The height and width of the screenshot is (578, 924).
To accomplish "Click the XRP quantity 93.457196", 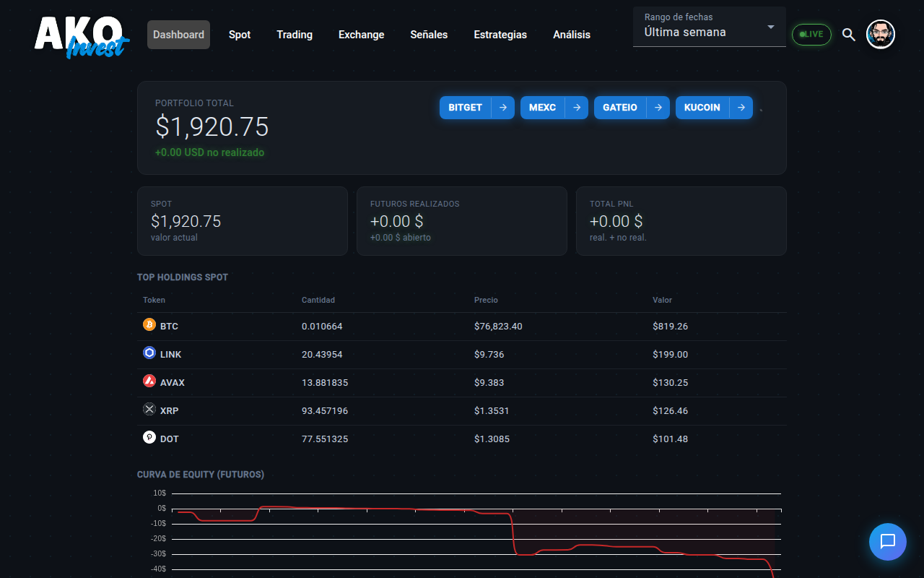I will [x=325, y=411].
